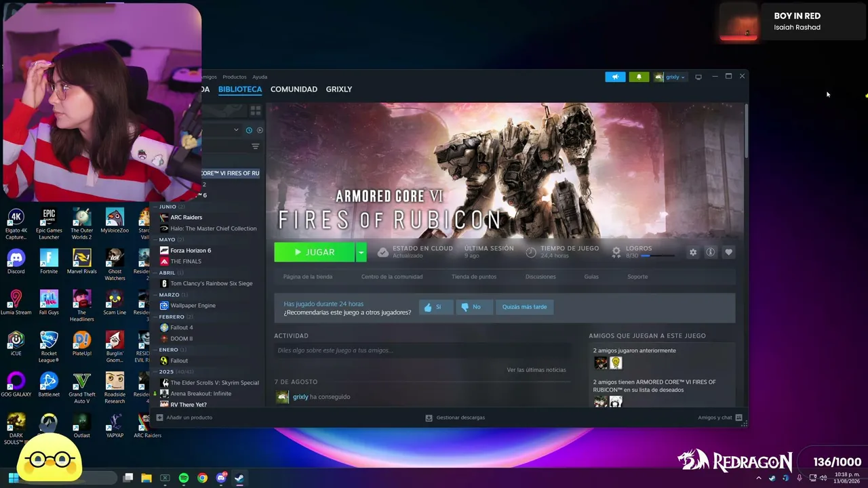Toggle sort by recent activity clock icon
The height and width of the screenshot is (488, 868).
pos(249,130)
